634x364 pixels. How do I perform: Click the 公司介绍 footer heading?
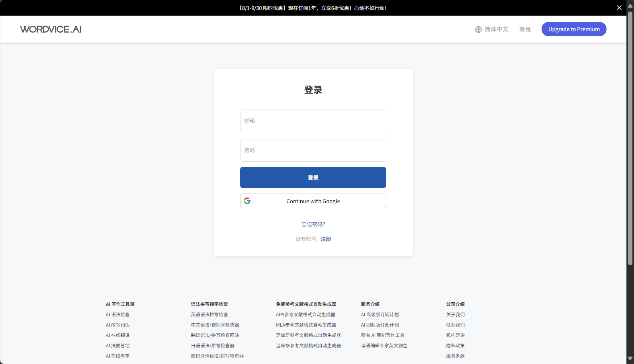tap(455, 304)
